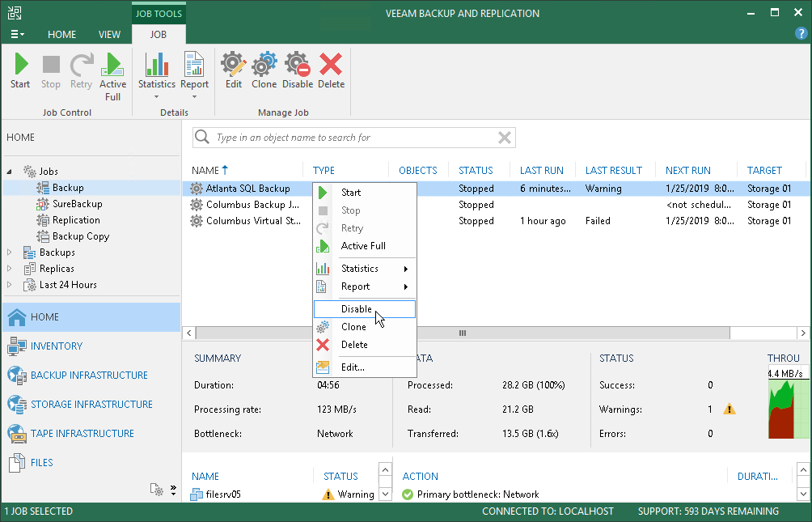Click the Start job ribbon icon
The width and height of the screenshot is (812, 522).
click(x=20, y=71)
